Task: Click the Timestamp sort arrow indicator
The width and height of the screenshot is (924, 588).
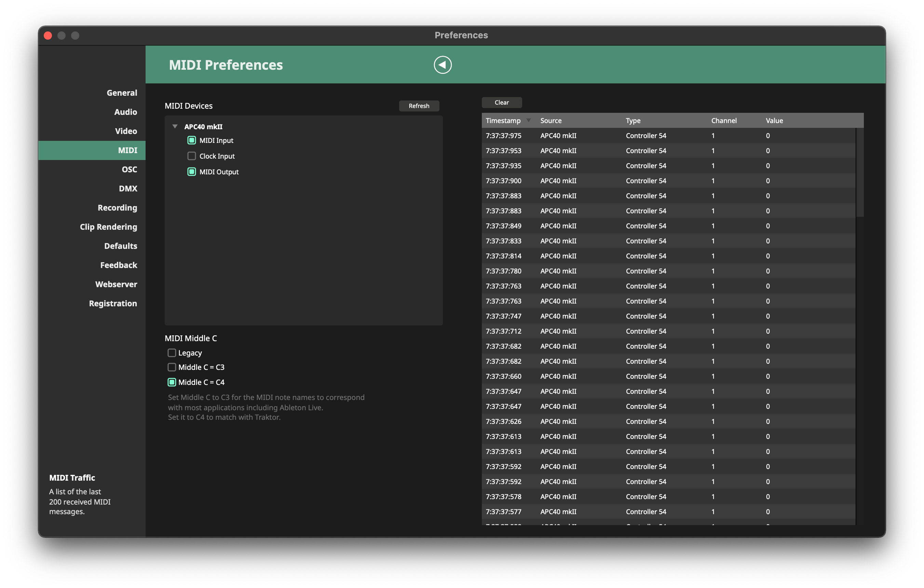Action: click(528, 121)
